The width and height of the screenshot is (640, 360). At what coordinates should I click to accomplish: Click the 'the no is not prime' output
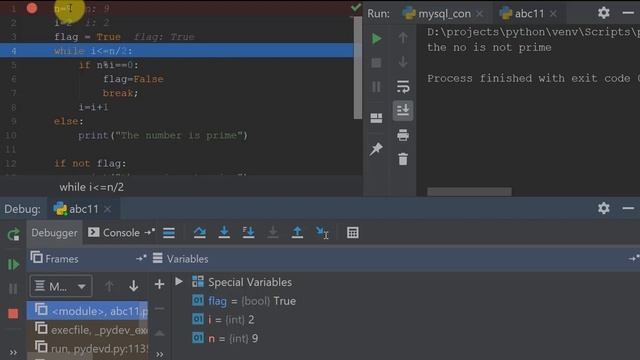coord(489,47)
